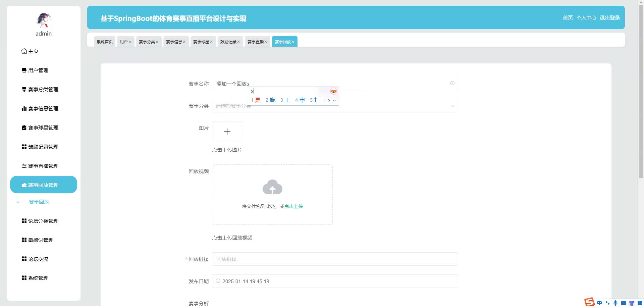Open 个人中心 from the header

(x=586, y=18)
